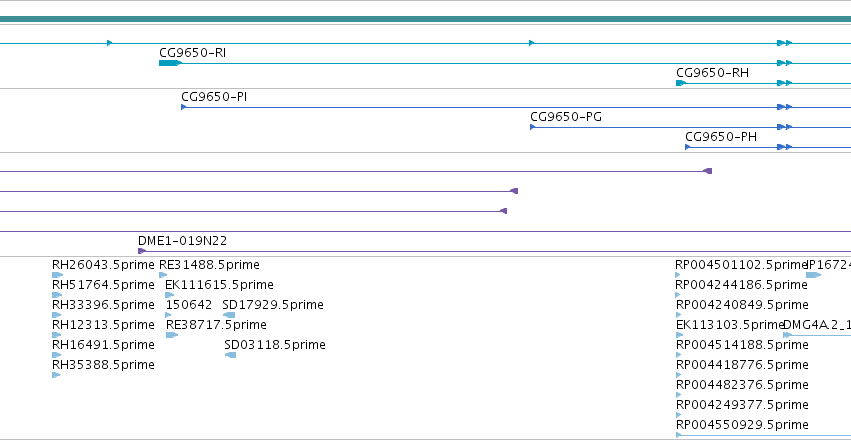Screen dimensions: 851x440
Task: Click the SD17929.5prime EST glyph
Action: tap(229, 315)
